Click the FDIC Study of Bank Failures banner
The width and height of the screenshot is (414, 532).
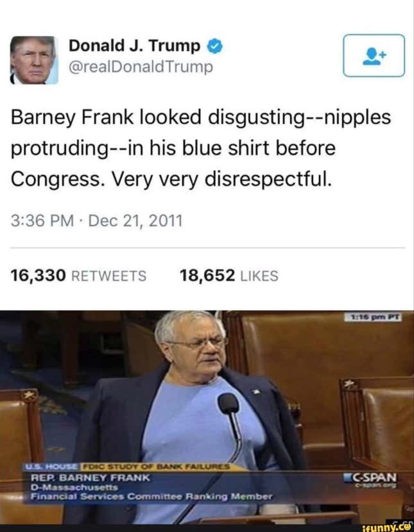tap(156, 467)
